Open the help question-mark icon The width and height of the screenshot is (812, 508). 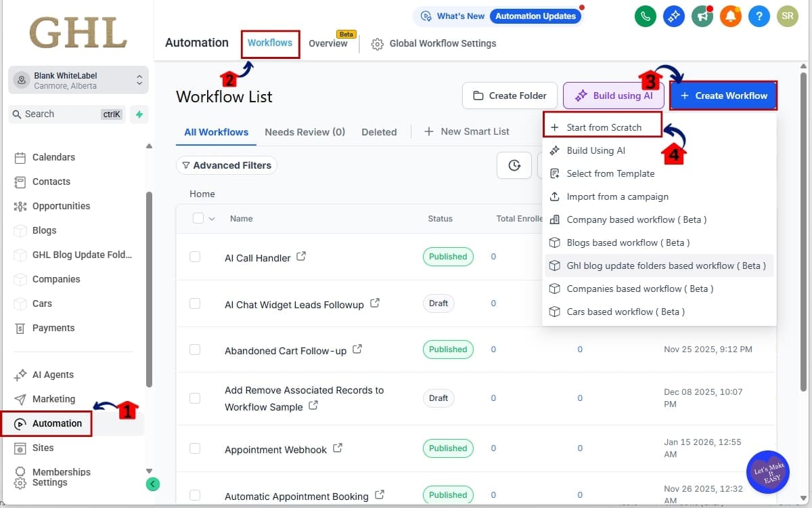759,16
